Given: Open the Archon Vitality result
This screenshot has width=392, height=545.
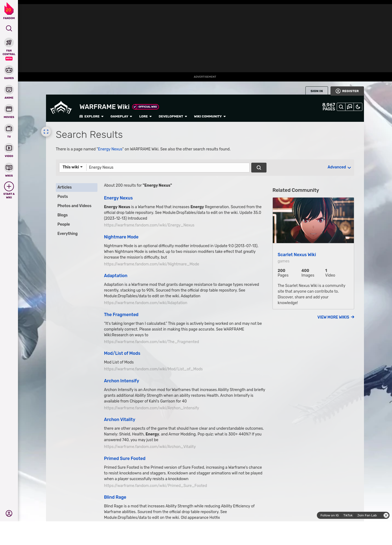Looking at the screenshot, I should (x=120, y=420).
